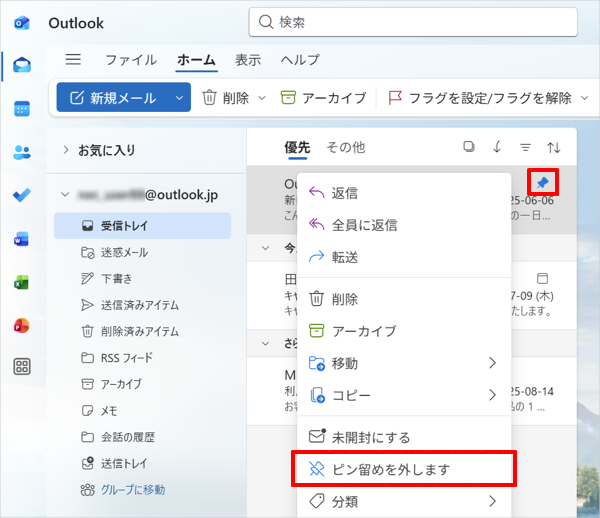Viewport: 600px width, 518px height.
Task: Open the コピー submenu
Action: (x=404, y=395)
